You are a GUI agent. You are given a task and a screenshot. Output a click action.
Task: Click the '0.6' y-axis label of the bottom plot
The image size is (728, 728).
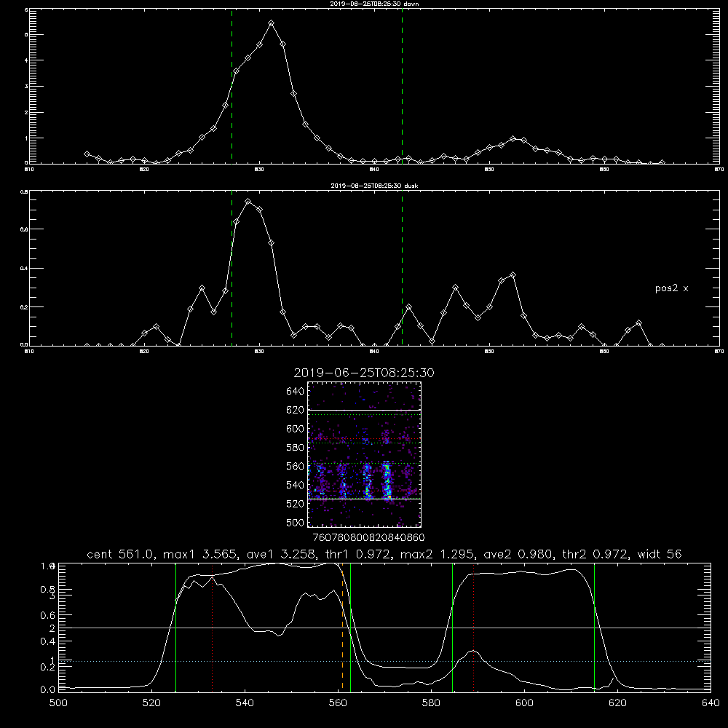pyautogui.click(x=48, y=616)
